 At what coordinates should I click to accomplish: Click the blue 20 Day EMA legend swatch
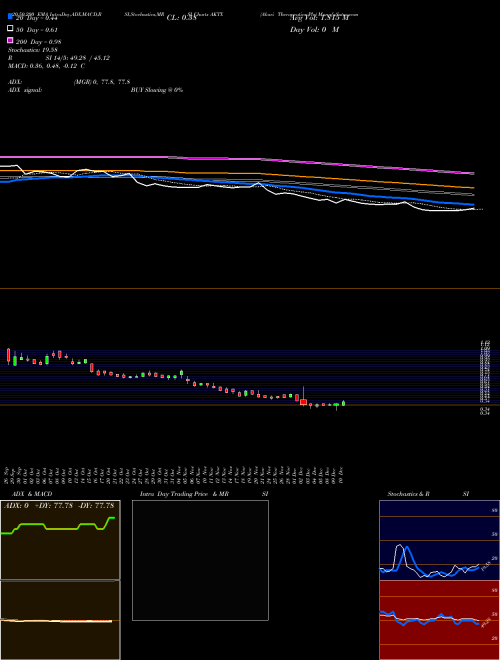point(10,16)
